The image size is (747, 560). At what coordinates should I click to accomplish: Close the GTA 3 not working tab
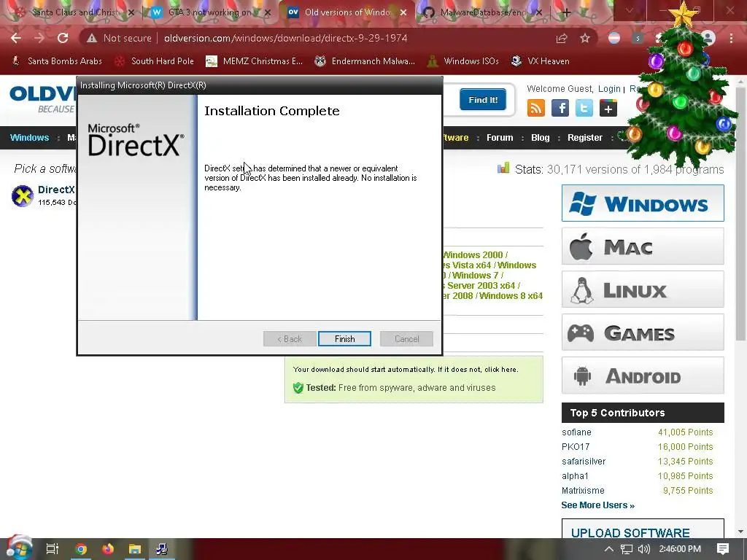tap(268, 13)
